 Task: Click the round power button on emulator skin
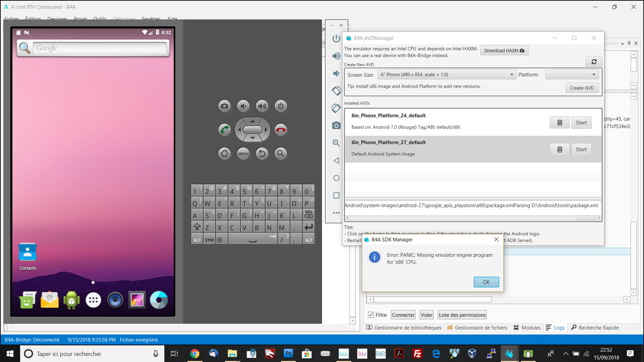click(281, 106)
